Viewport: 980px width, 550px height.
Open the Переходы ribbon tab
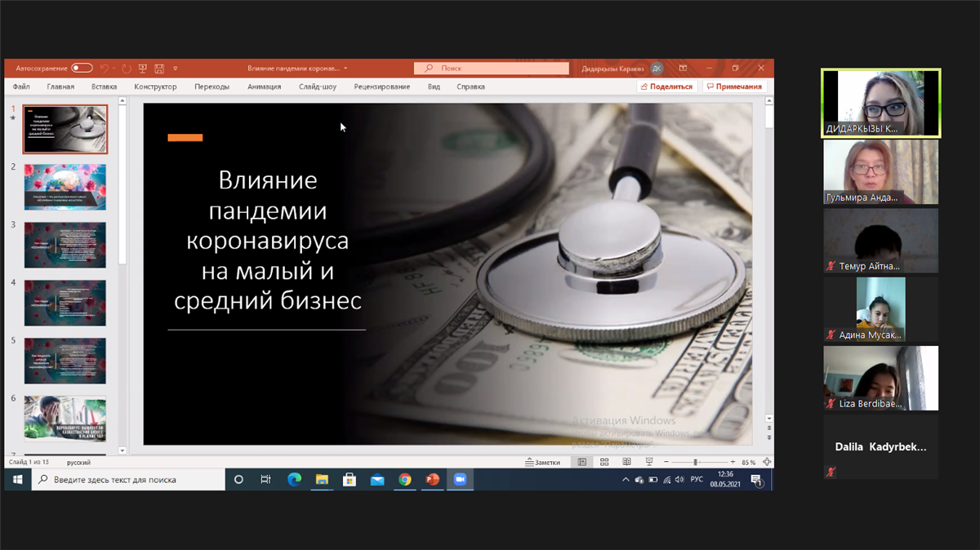[x=212, y=86]
